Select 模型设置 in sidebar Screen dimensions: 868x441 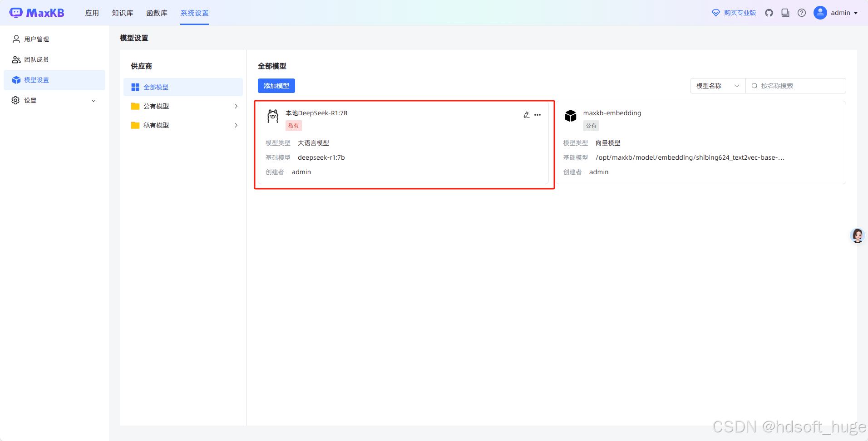pyautogui.click(x=54, y=80)
